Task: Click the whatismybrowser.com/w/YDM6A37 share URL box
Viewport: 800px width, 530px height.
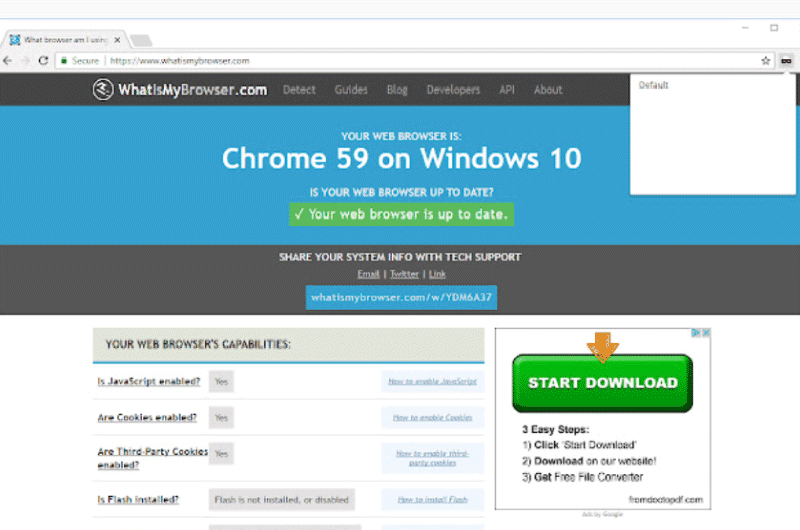Action: coord(402,297)
